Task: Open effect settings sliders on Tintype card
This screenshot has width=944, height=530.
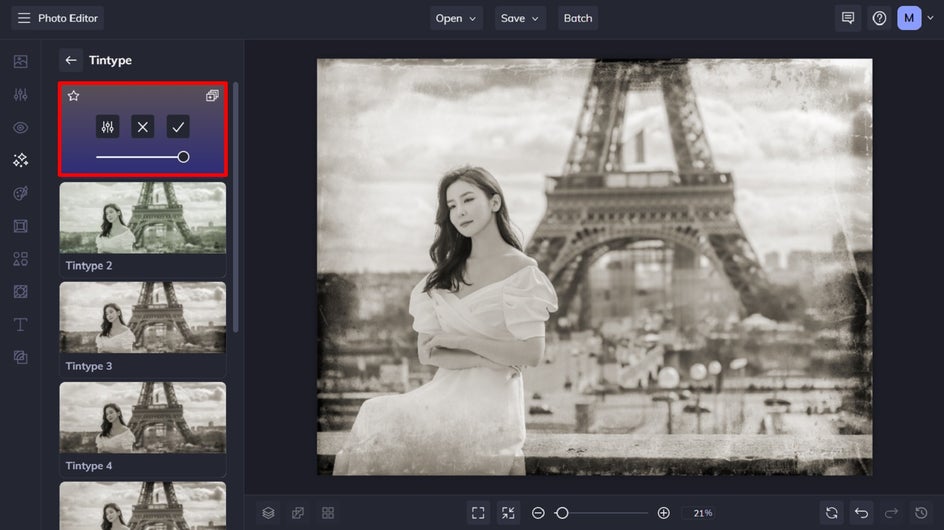Action: (x=107, y=127)
